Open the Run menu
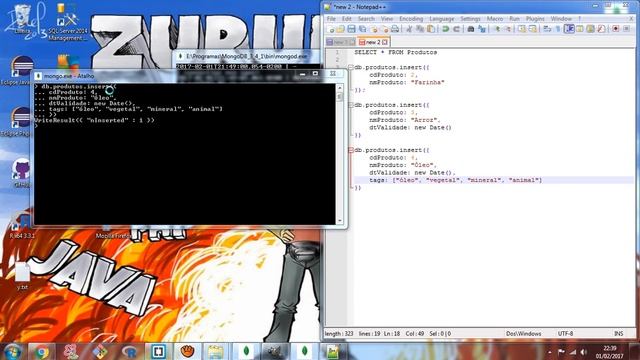Image resolution: width=640 pixels, height=360 pixels. click(514, 19)
